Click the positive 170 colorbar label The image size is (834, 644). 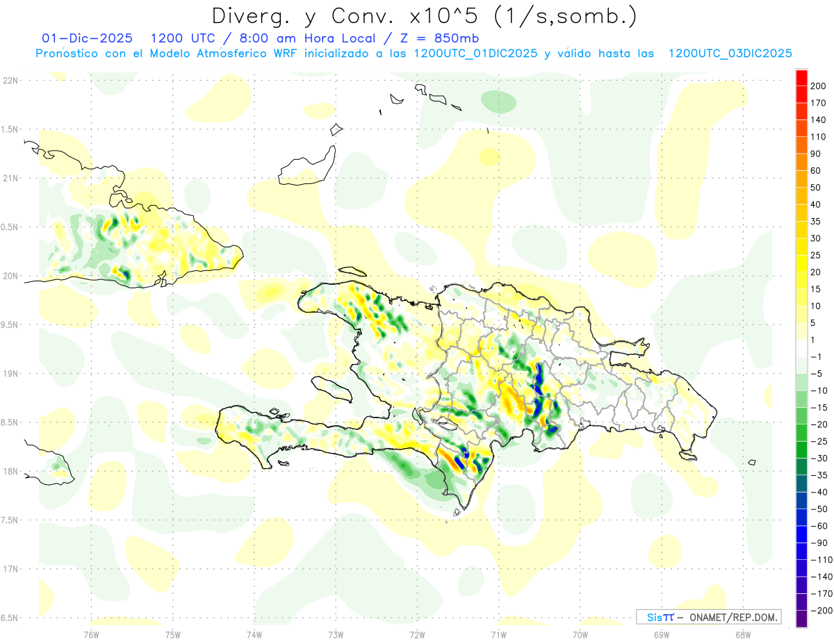(818, 103)
